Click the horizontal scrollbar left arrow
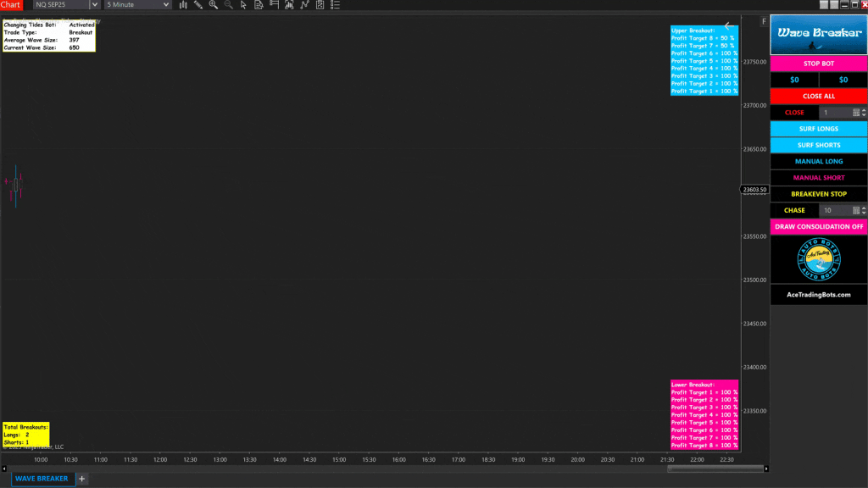Viewport: 868px width, 488px height. (x=4, y=469)
